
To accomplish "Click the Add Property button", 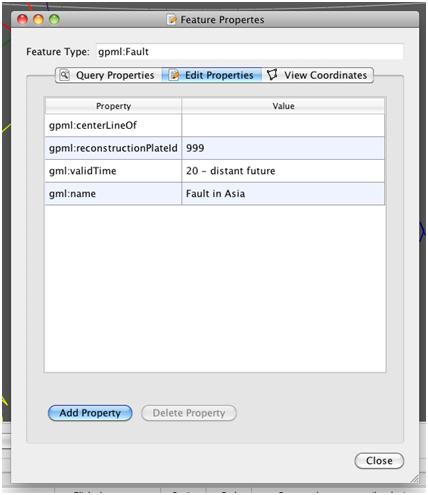I will [90, 413].
